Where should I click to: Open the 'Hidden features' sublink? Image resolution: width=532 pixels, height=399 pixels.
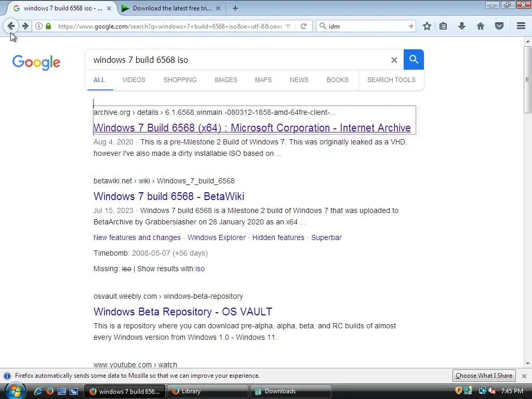pyautogui.click(x=278, y=237)
